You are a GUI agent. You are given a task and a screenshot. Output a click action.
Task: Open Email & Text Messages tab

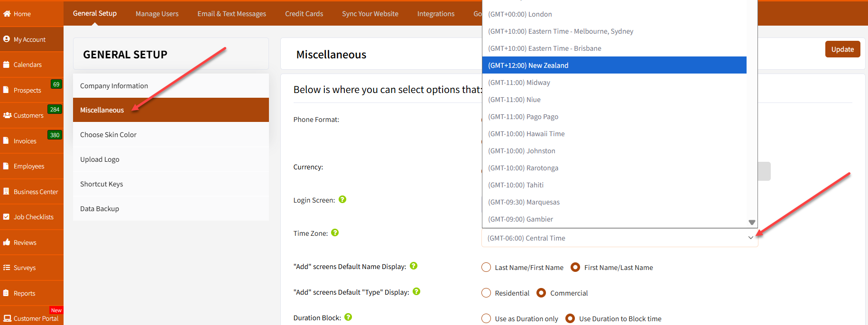(x=232, y=14)
